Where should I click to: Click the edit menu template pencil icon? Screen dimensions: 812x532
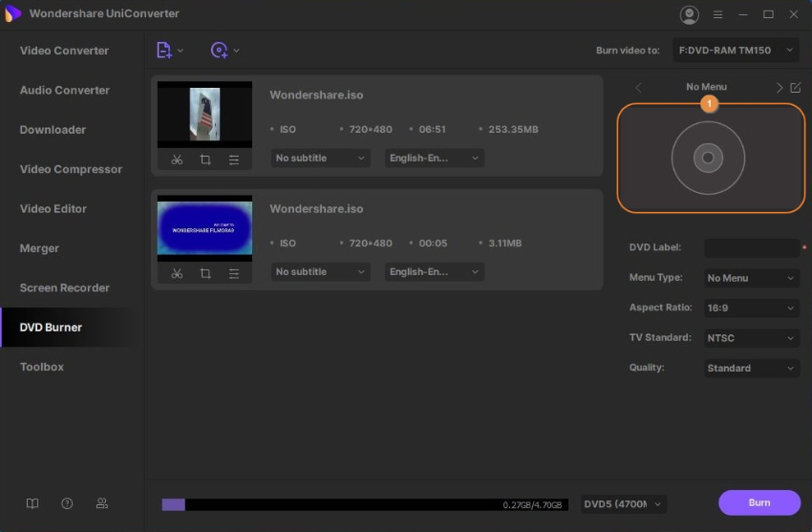point(796,88)
